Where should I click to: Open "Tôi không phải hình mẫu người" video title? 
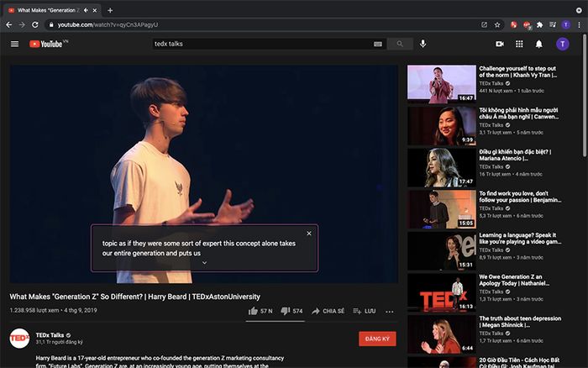click(518, 113)
